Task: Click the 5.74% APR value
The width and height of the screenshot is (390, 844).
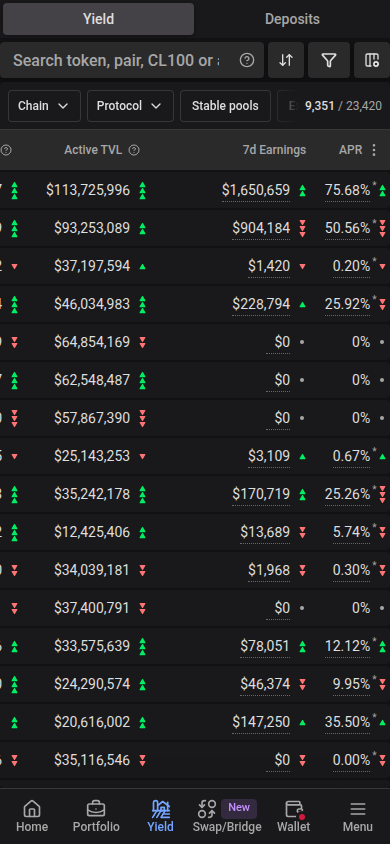Action: 351,532
